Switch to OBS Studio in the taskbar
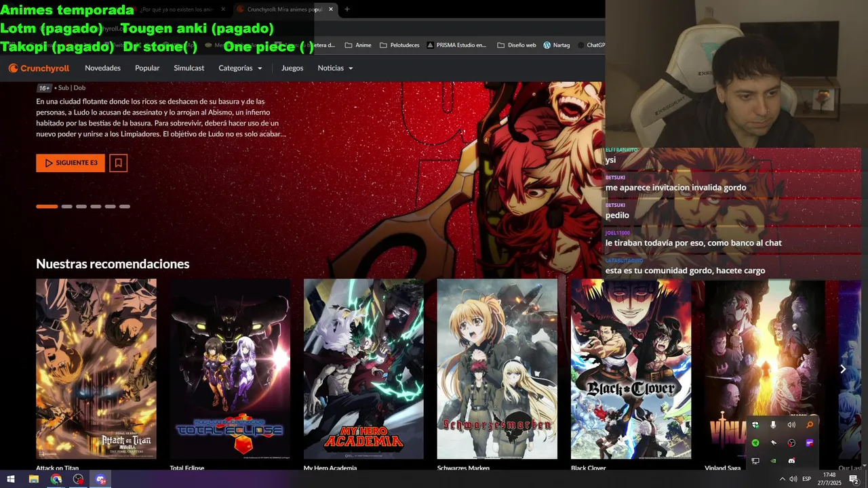Viewport: 868px width, 488px height. (79, 479)
